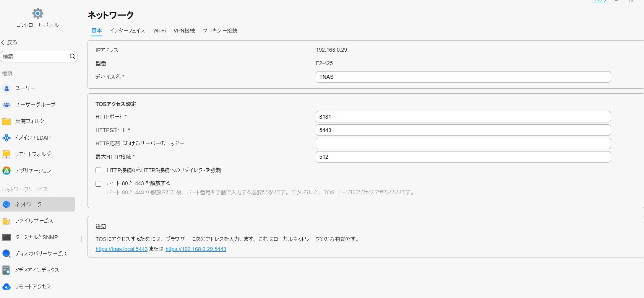Open the ドメイン / LDAP icon
Screen dimensions: 644x298
point(6,138)
